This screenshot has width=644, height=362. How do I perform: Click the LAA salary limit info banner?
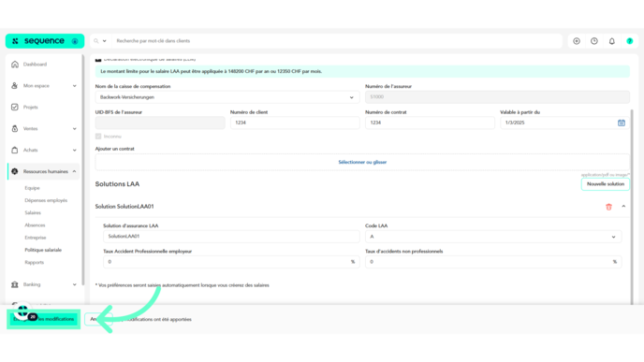[x=362, y=71]
